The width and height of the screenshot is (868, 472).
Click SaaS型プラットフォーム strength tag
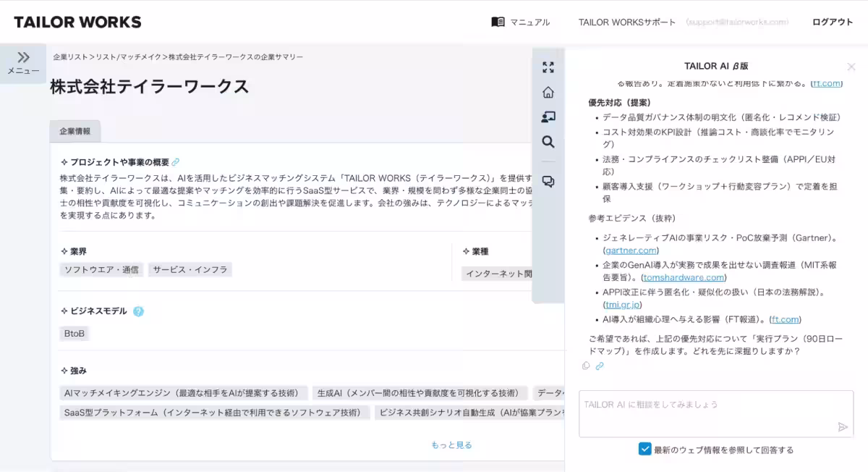(215, 413)
